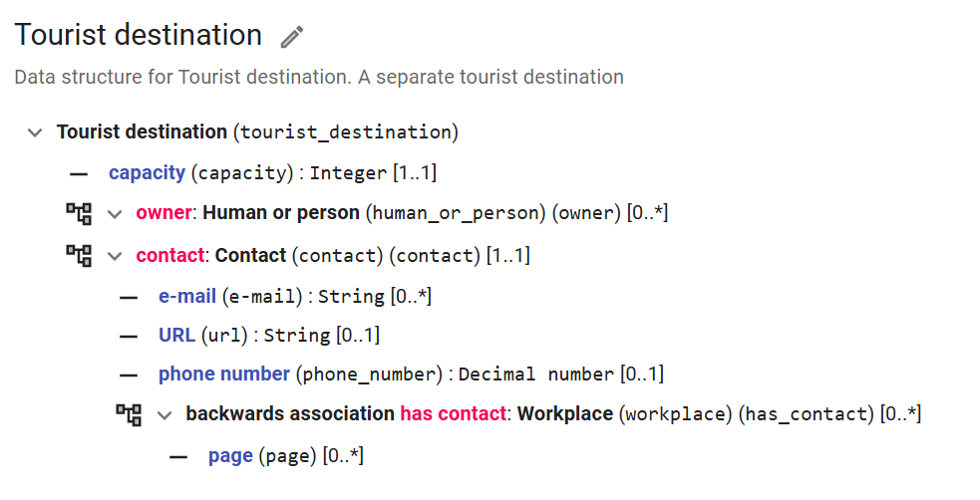Click the association icon beside owner

[x=79, y=213]
